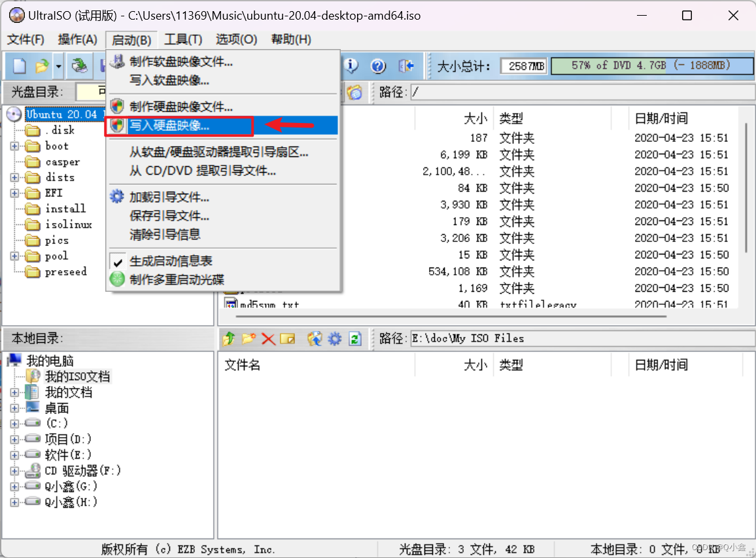Toggle the 生成启动信息表 checked option

click(x=223, y=261)
